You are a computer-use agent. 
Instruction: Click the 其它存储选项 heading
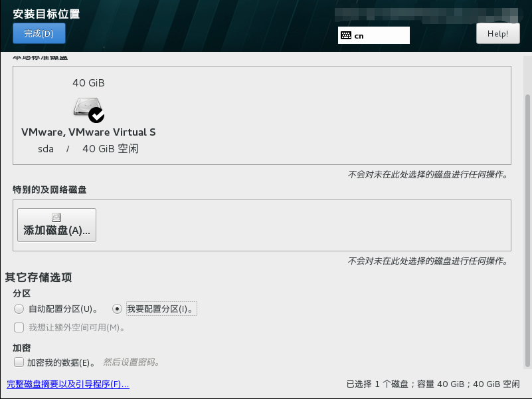point(39,277)
